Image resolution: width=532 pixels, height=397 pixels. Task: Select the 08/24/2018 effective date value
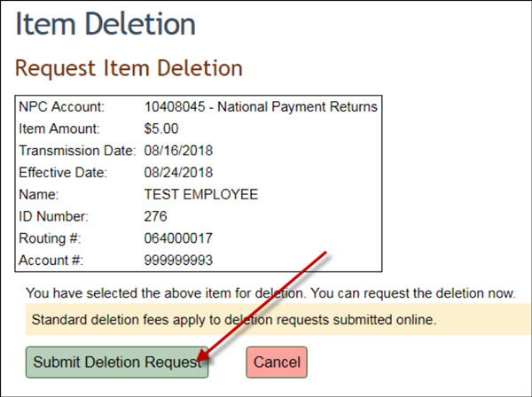[178, 172]
